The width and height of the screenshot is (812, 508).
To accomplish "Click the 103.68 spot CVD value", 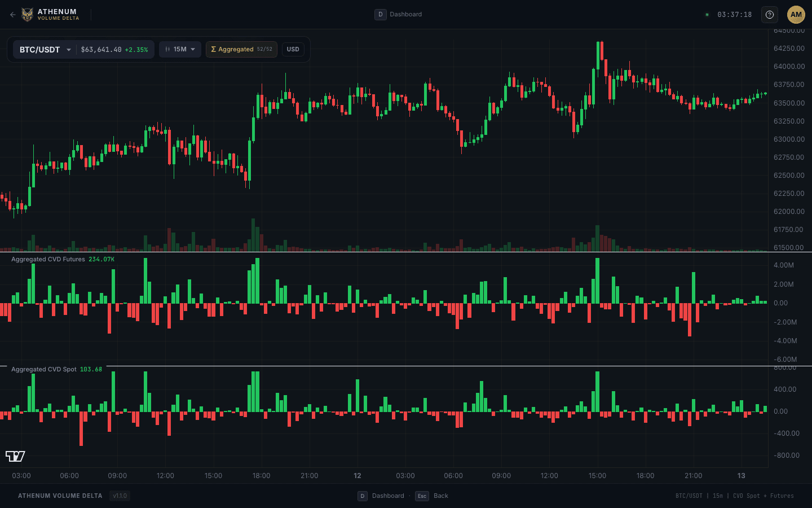I will 91,370.
